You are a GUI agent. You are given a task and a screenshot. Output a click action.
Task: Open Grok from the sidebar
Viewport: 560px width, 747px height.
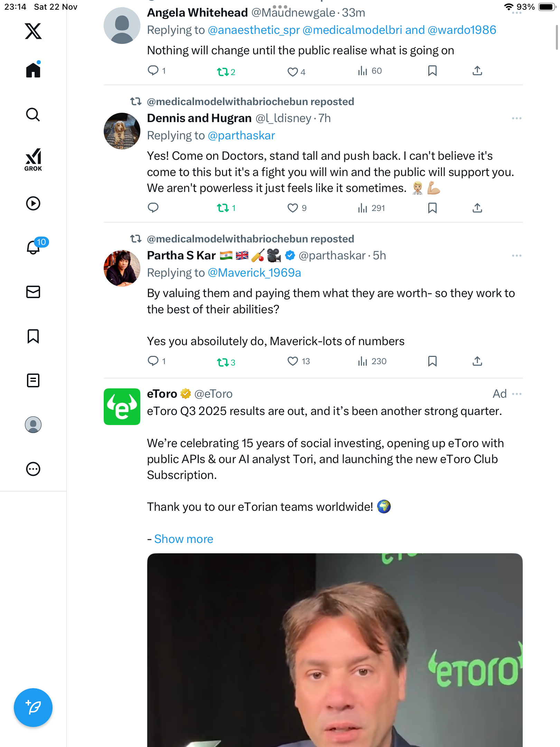tap(33, 159)
